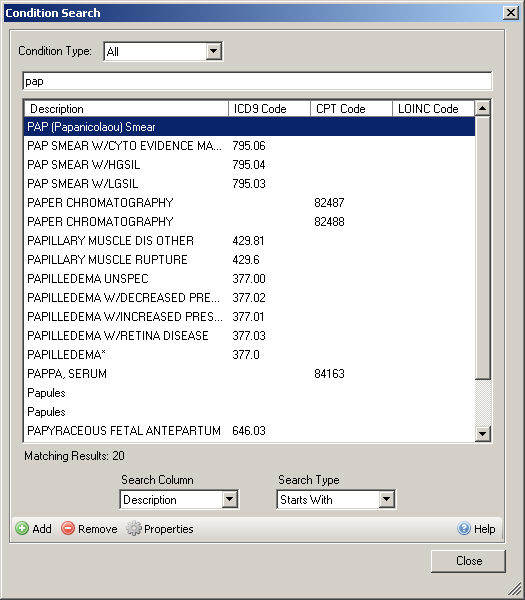525x600 pixels.
Task: Select PAPER CHROMATOGRAPHY row with code 82488
Action: [249, 222]
